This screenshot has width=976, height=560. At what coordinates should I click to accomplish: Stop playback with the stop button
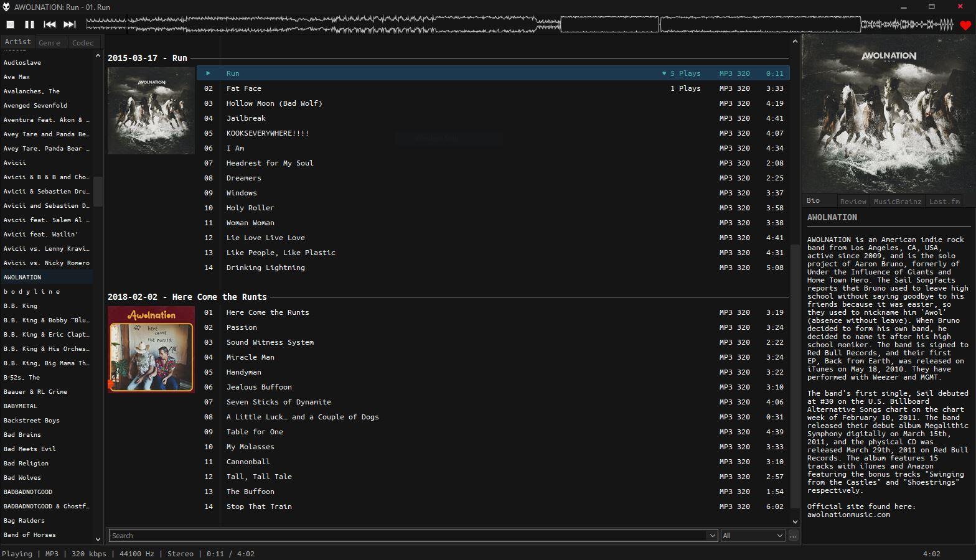(10, 24)
